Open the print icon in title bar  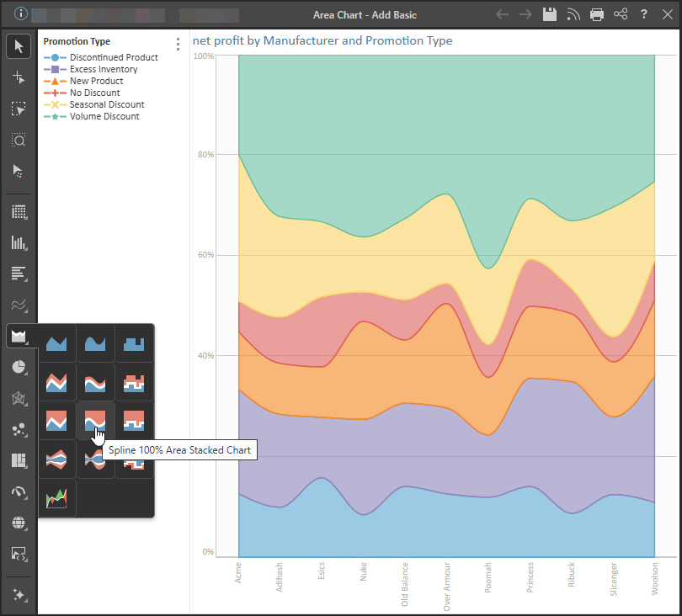point(597,14)
